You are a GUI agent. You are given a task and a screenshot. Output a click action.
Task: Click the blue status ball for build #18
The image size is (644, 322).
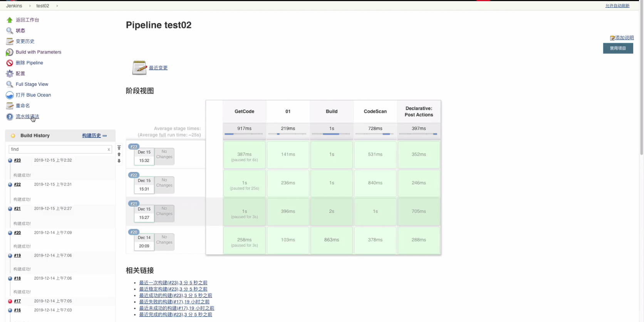(x=10, y=279)
